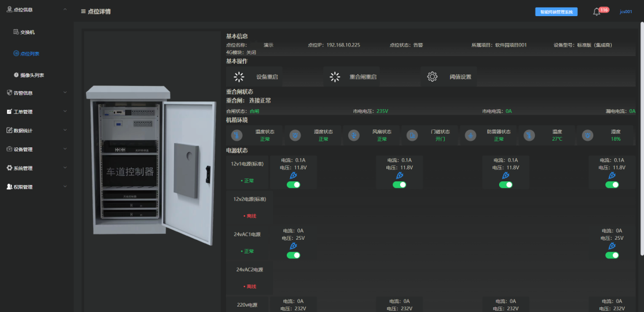Turn off the first 24vAC1电源 switch

pos(293,255)
